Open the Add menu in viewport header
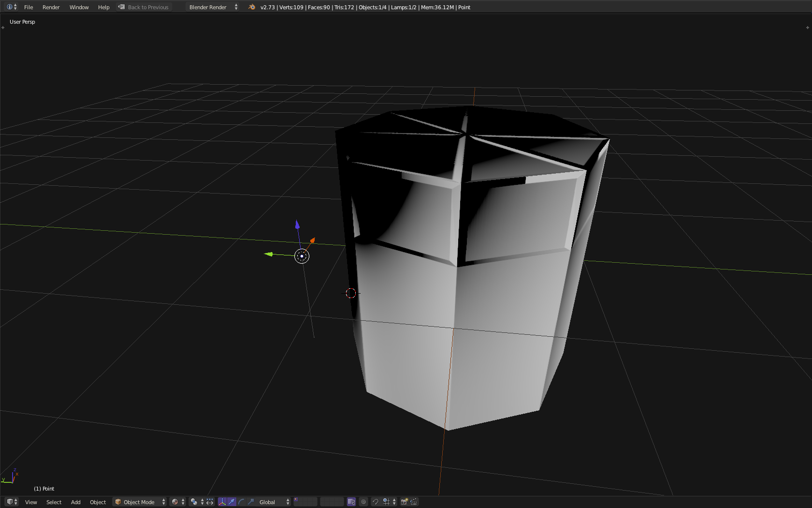Image resolution: width=812 pixels, height=508 pixels. pos(75,502)
